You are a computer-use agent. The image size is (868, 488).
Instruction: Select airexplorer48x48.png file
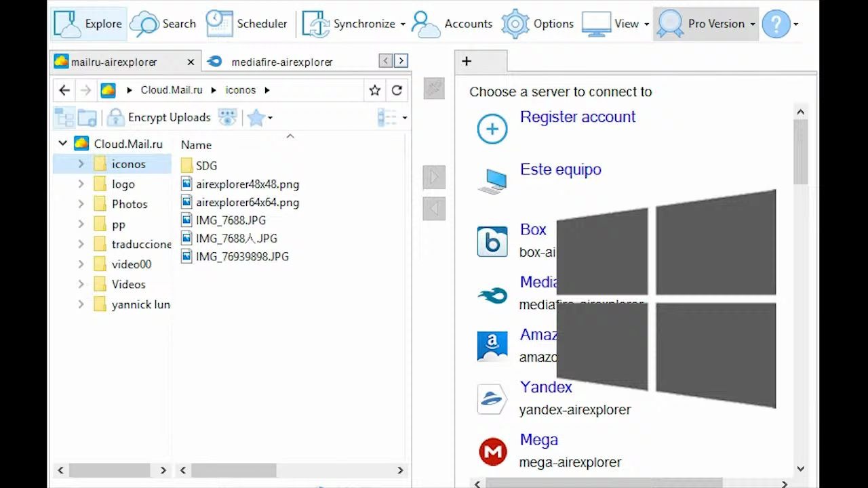(247, 184)
